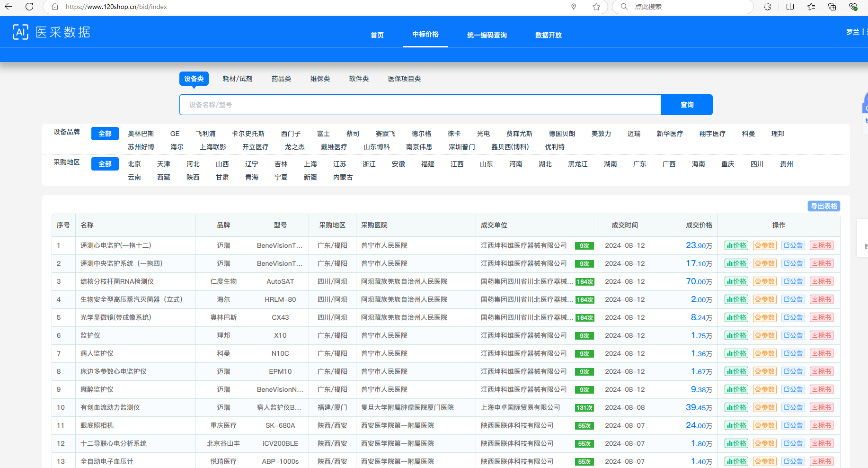Screen dimensions: 868x468
Task: Switch to 维保类 category tab
Action: click(320, 79)
